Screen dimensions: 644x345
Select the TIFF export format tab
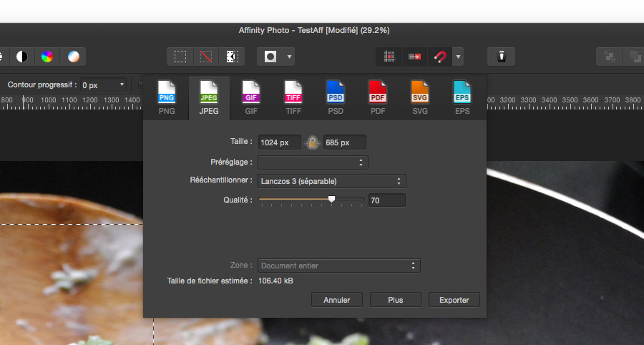pyautogui.click(x=293, y=98)
